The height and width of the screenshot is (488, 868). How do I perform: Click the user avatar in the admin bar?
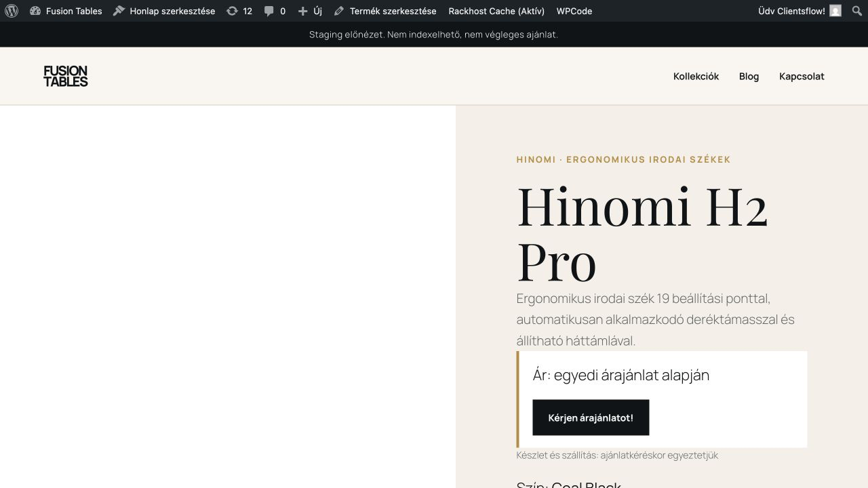[x=835, y=11]
